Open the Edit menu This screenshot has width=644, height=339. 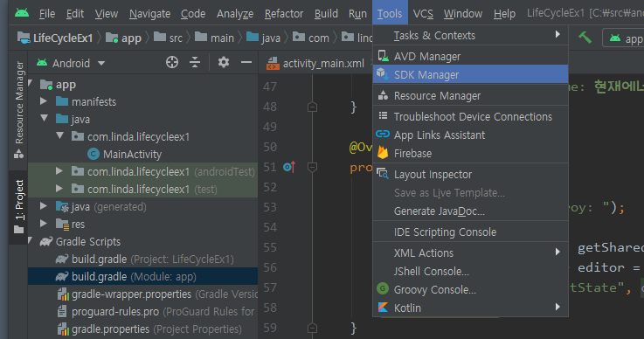point(75,14)
